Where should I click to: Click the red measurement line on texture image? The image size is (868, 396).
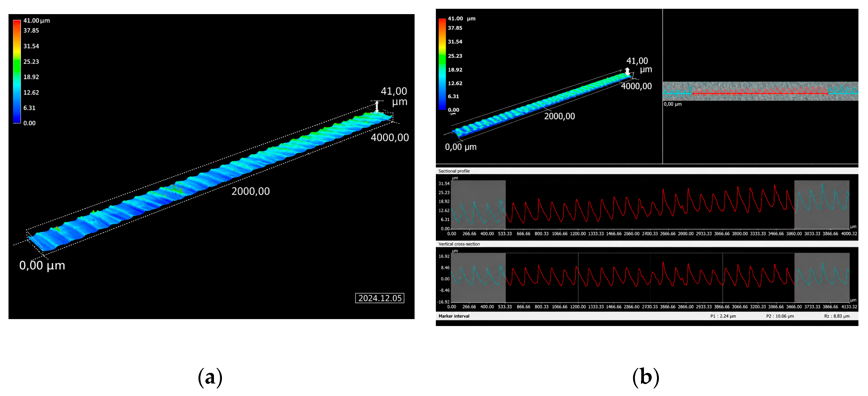tap(760, 93)
